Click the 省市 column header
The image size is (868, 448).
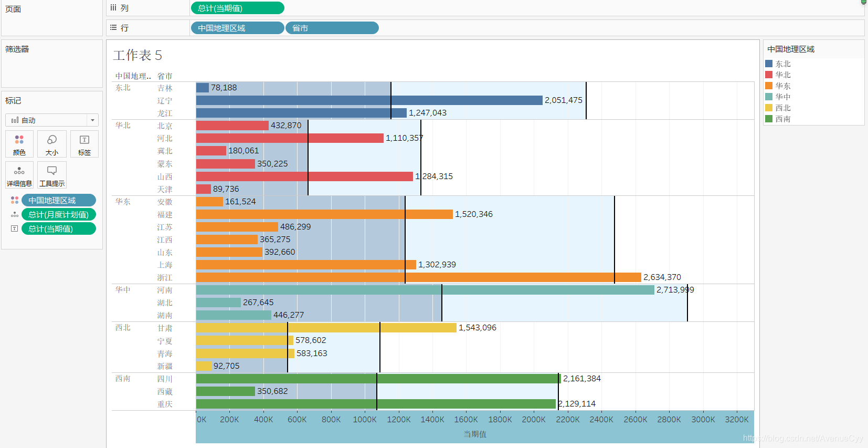pos(165,76)
